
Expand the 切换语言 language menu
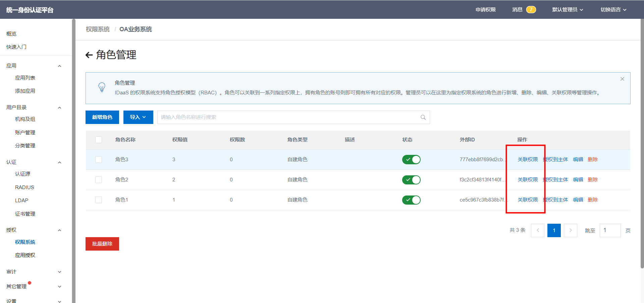click(x=613, y=10)
